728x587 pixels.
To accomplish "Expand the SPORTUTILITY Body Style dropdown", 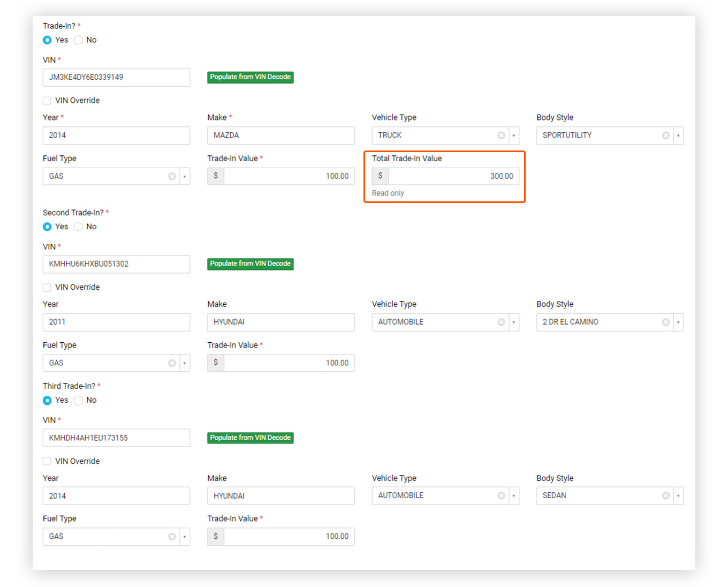I will pyautogui.click(x=678, y=136).
